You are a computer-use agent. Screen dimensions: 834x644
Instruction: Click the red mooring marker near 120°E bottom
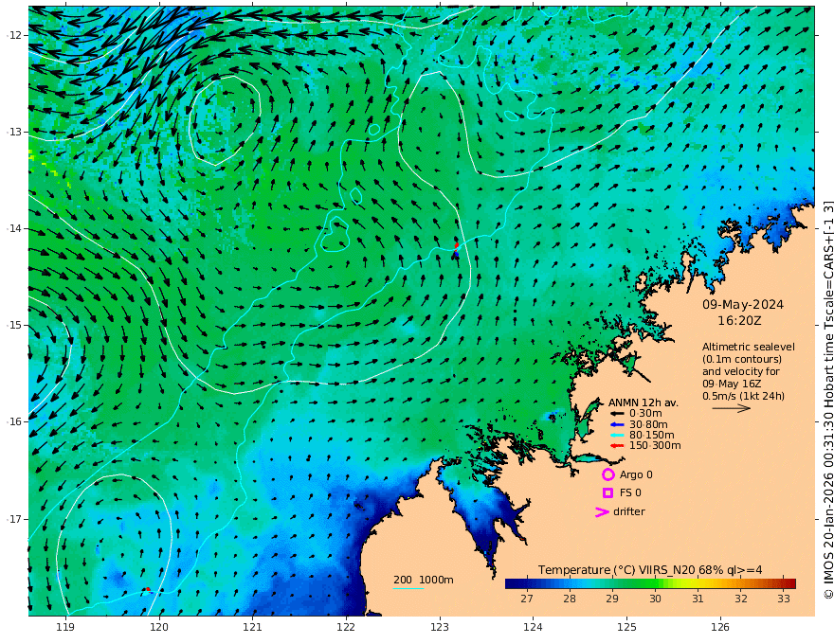coord(147,590)
